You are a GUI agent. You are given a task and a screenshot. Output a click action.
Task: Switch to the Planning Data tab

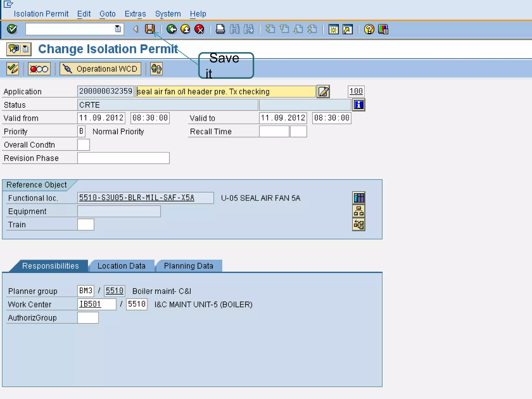pyautogui.click(x=189, y=266)
